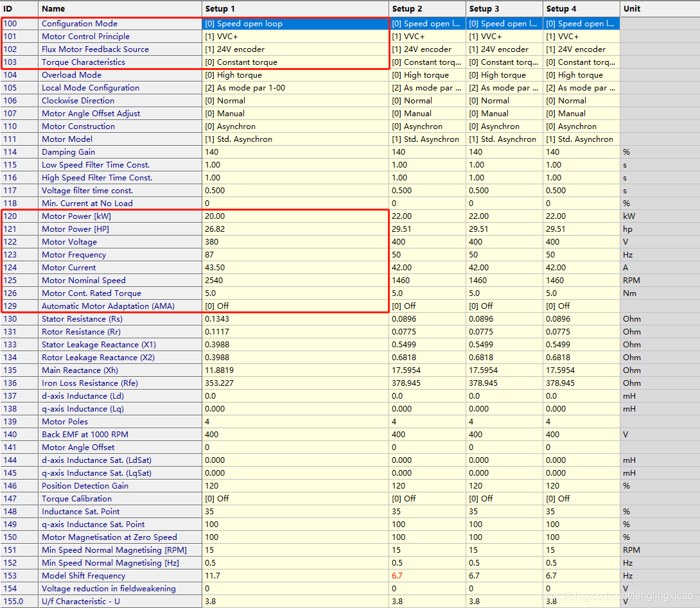This screenshot has height=608, width=700.
Task: Click the Torque Characteristics parameter name
Action: pyautogui.click(x=83, y=62)
